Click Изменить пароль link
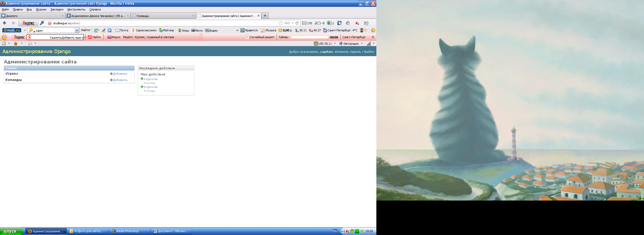 click(348, 52)
